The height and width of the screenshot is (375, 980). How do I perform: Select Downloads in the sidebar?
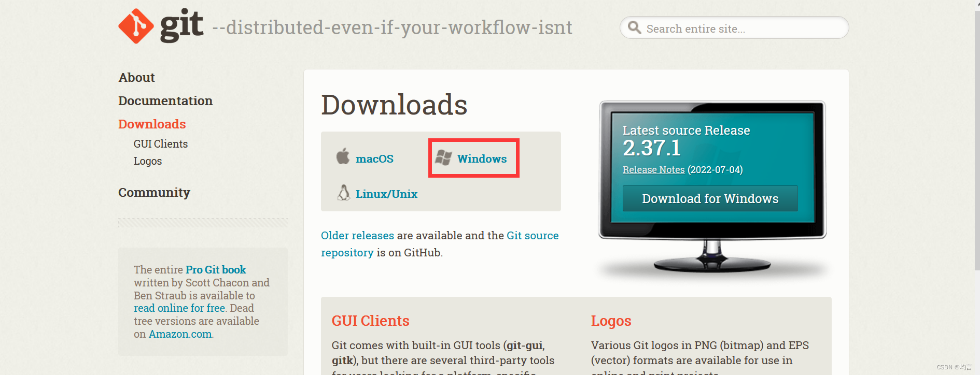pos(152,124)
